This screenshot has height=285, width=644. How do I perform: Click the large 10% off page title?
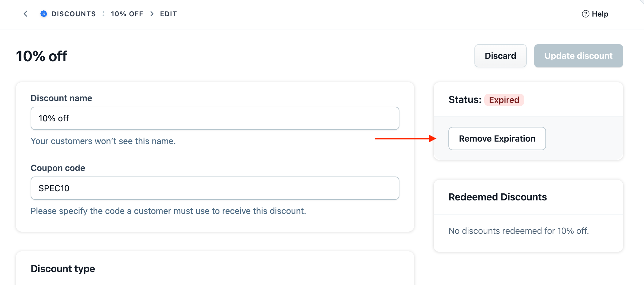[41, 56]
